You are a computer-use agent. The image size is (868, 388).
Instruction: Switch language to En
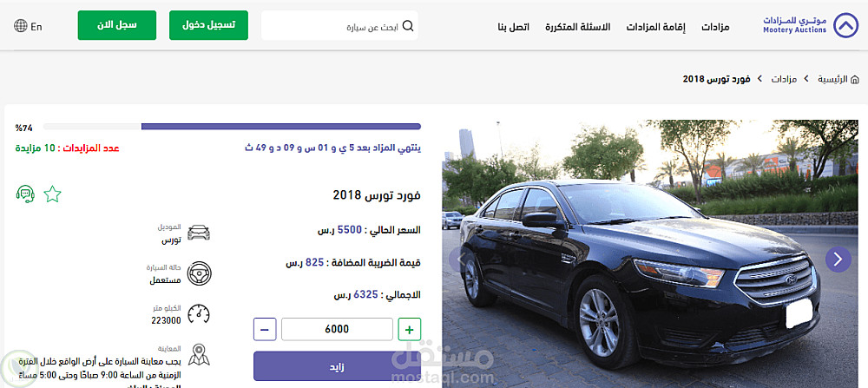click(36, 27)
